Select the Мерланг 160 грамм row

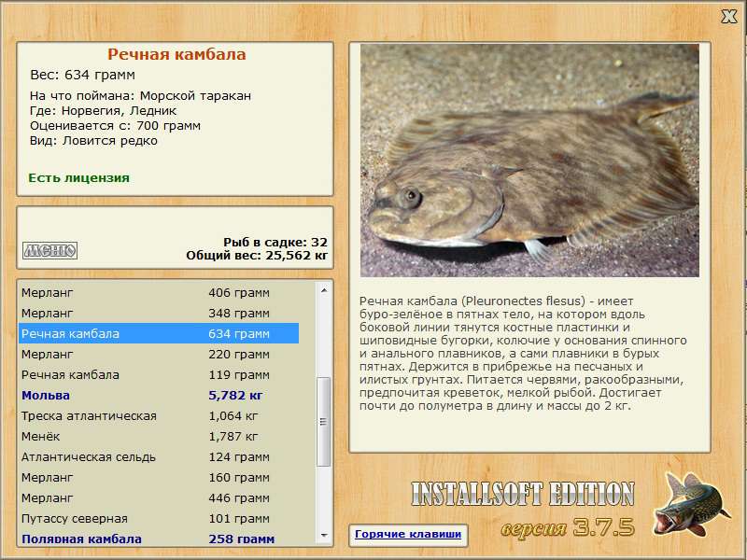tap(159, 477)
